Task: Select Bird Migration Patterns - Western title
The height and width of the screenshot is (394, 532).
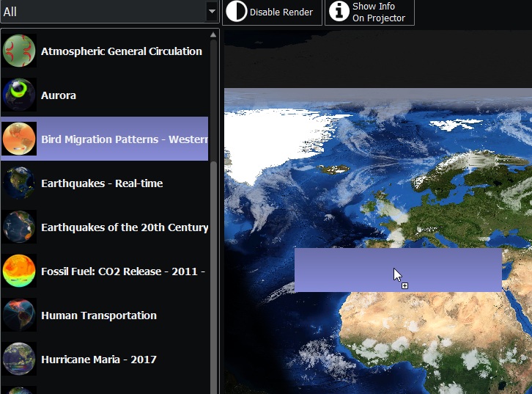Action: [x=124, y=139]
